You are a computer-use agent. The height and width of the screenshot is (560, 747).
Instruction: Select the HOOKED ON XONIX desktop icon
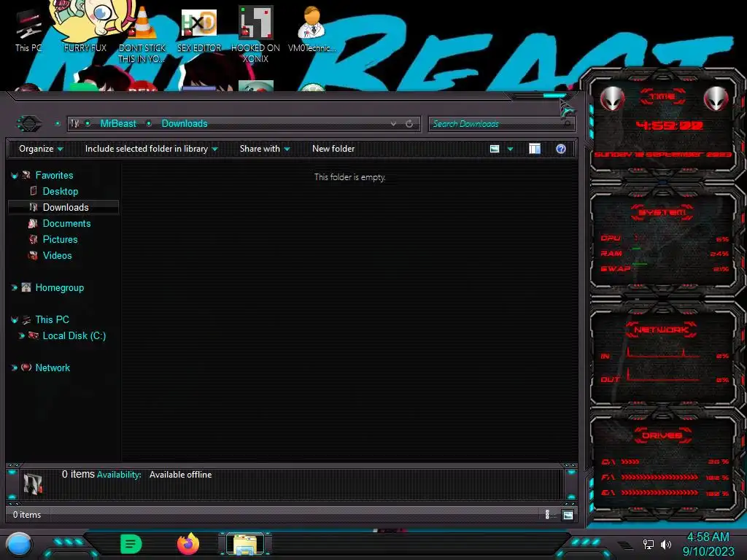click(x=255, y=34)
